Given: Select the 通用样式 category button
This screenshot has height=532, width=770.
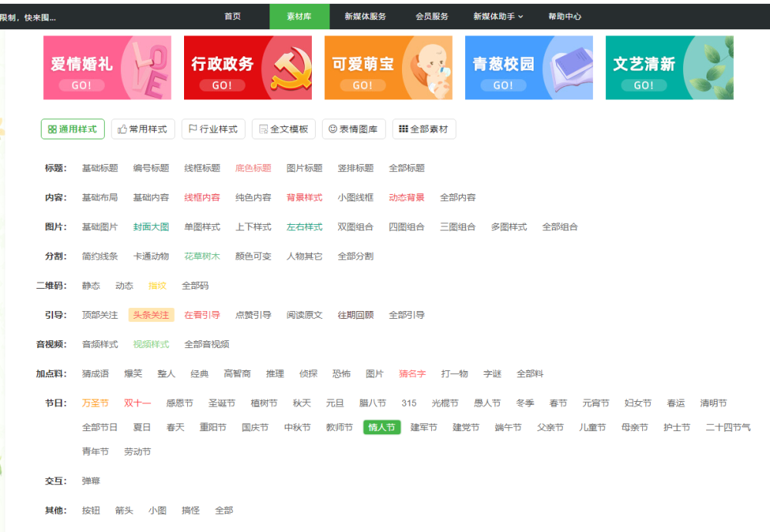Looking at the screenshot, I should tap(72, 129).
